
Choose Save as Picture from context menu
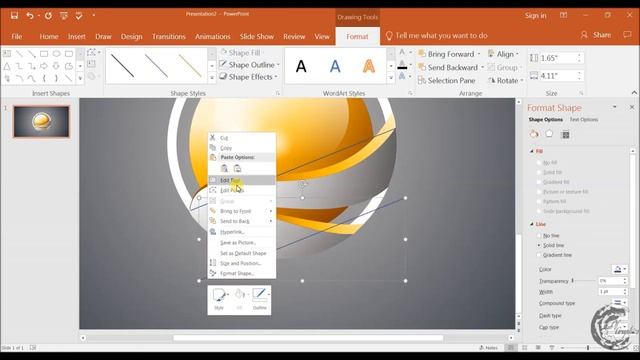coord(242,242)
